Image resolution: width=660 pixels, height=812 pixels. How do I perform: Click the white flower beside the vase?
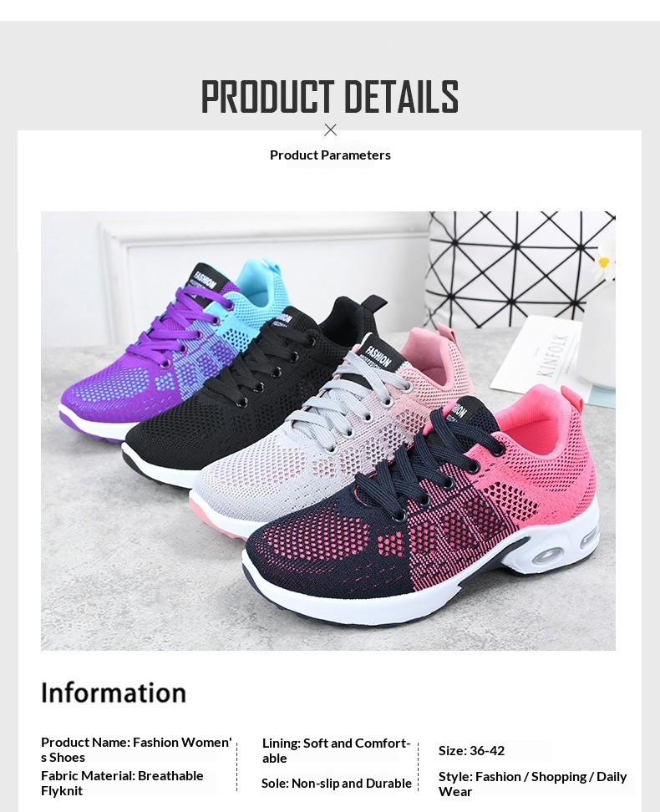point(605,260)
